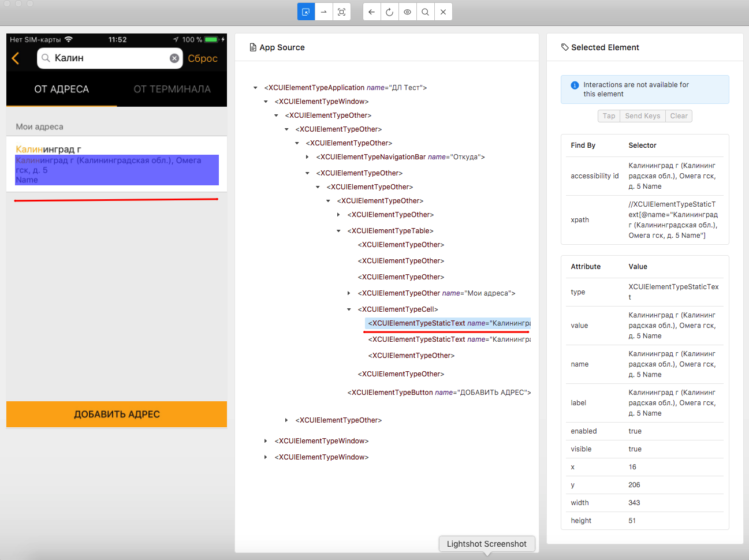Enable tap by coordinates mode
The width and height of the screenshot is (749, 560).
tap(341, 12)
